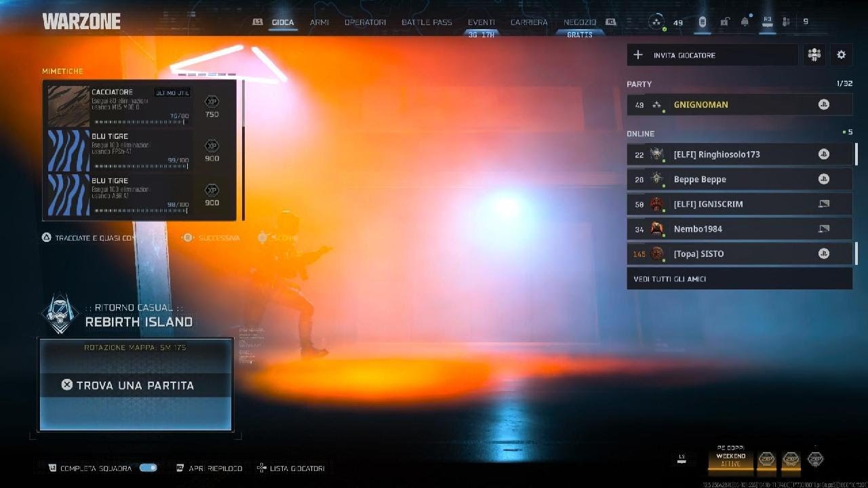Click the plus icon on Invita Giocatore

[x=638, y=55]
